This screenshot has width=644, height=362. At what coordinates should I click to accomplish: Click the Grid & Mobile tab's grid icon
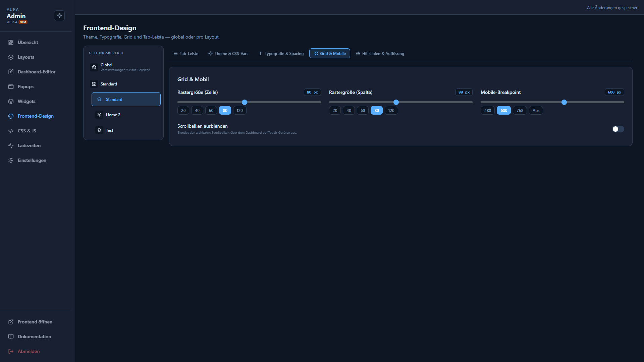[316, 54]
